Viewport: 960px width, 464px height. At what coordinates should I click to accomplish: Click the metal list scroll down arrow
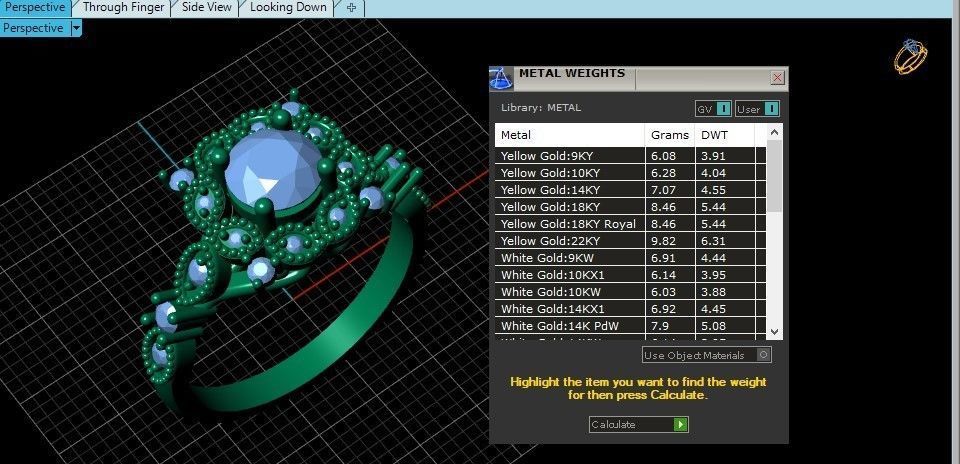click(x=774, y=332)
